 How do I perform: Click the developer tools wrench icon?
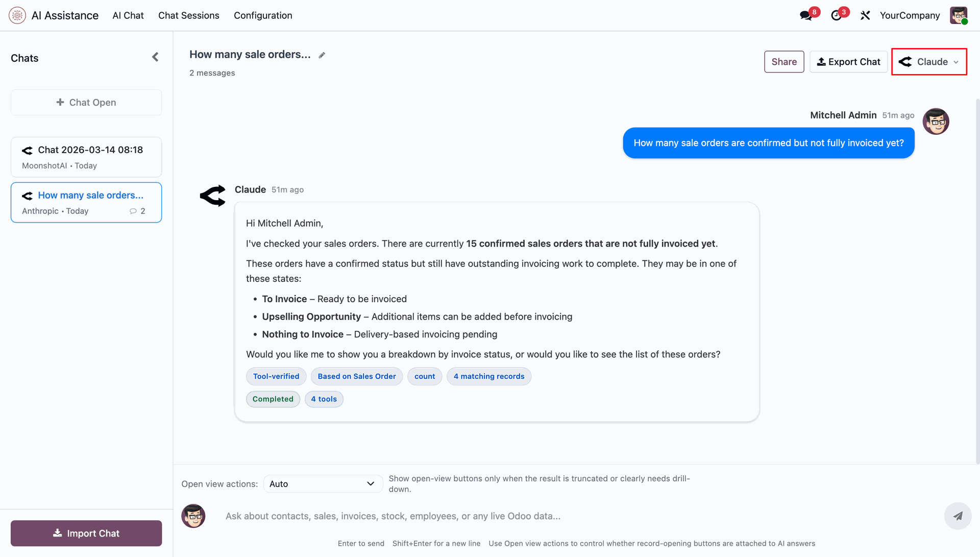(x=865, y=15)
